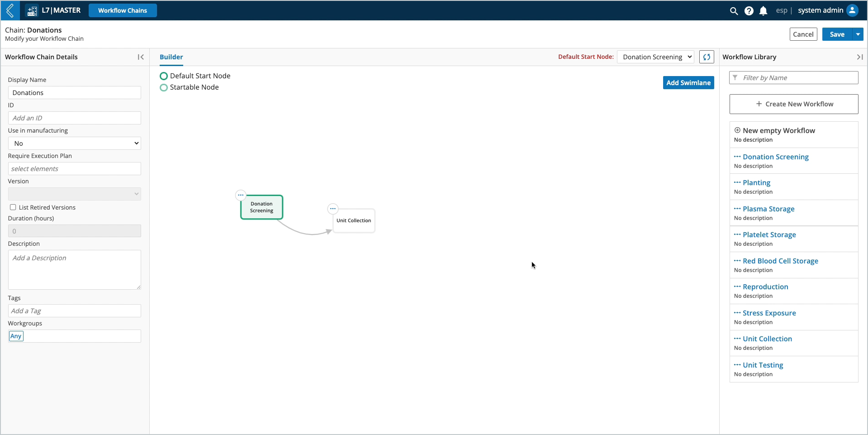Click the dots icon beside Stress Exposure
Image resolution: width=868 pixels, height=435 pixels.
(737, 313)
